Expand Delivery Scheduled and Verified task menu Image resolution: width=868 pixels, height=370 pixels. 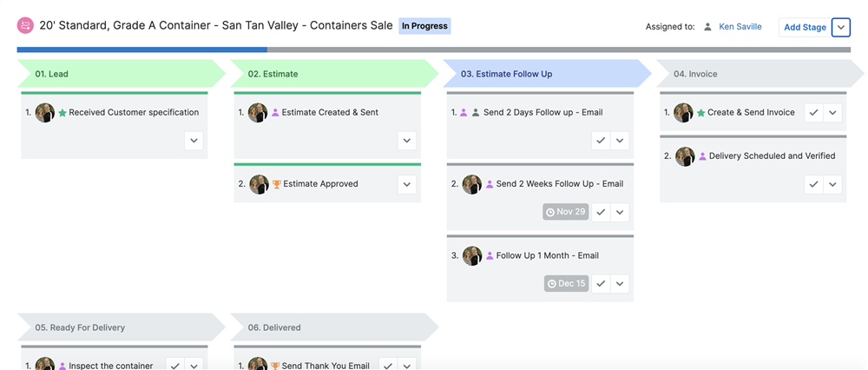pyautogui.click(x=832, y=184)
